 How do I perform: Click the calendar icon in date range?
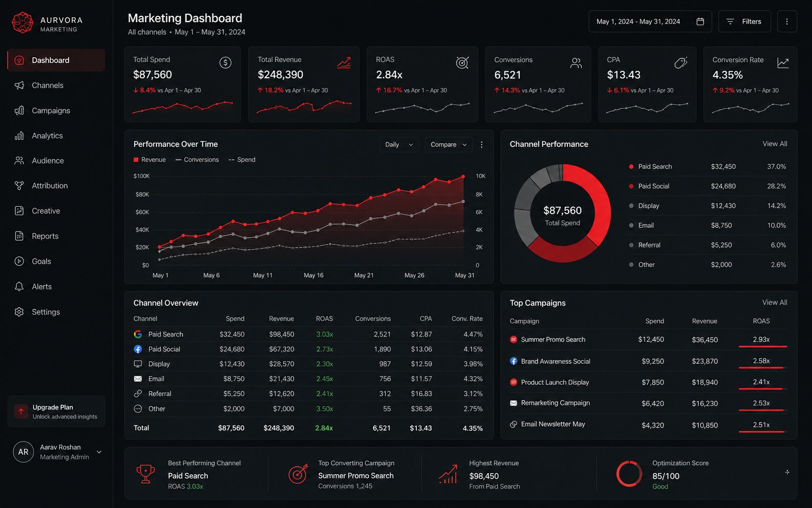(x=700, y=22)
